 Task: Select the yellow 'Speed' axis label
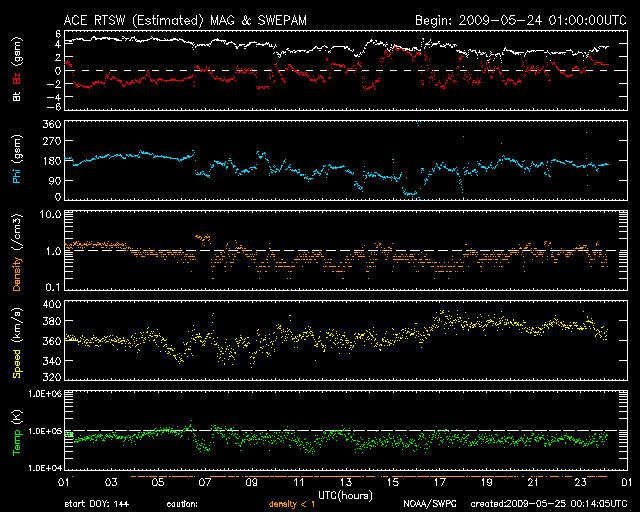click(x=17, y=363)
